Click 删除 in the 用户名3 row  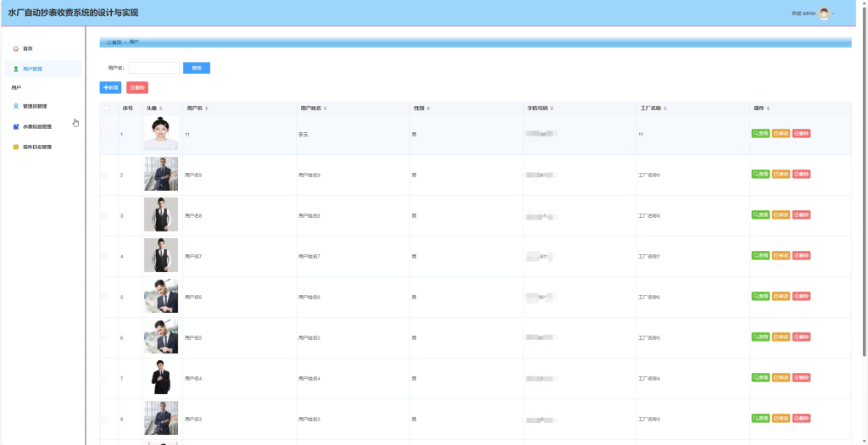pyautogui.click(x=802, y=419)
